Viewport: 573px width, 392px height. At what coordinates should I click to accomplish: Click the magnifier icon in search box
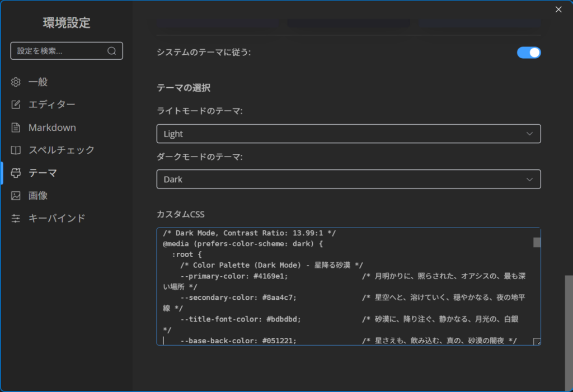[112, 51]
